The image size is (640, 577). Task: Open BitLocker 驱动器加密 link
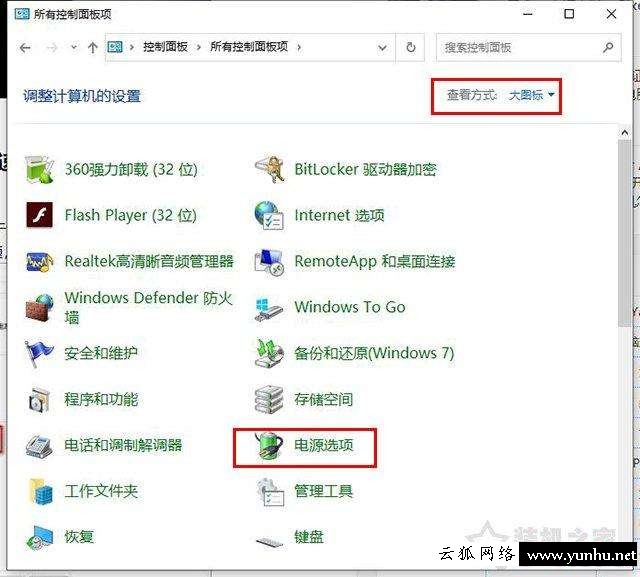[x=365, y=169]
